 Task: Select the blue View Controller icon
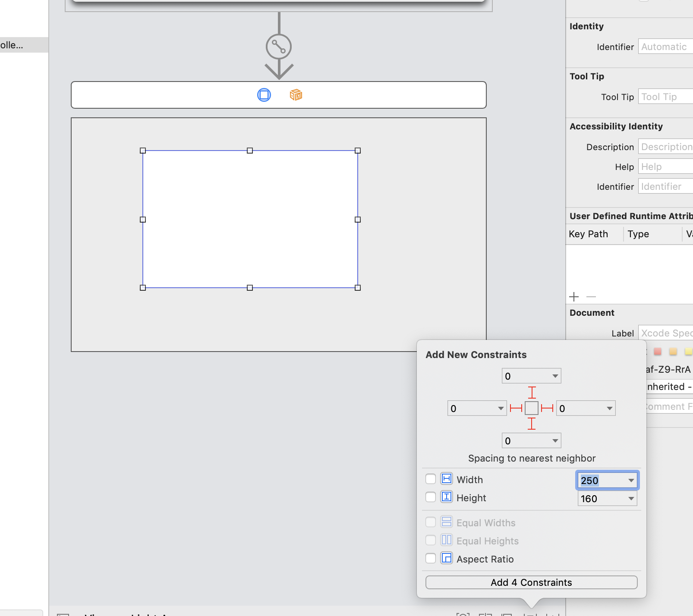point(264,95)
